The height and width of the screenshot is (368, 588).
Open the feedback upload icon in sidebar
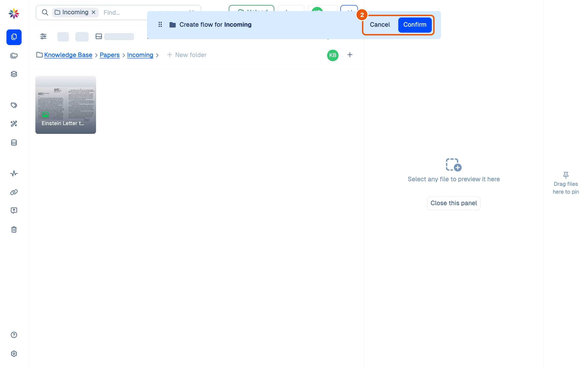tap(14, 210)
